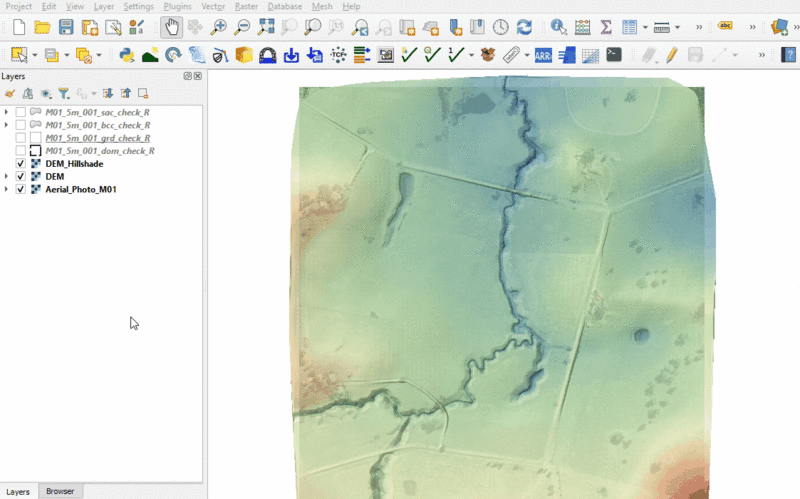The width and height of the screenshot is (800, 499).
Task: Expand the M01_5m_001_bcc_check_R layer arrow
Action: [7, 125]
